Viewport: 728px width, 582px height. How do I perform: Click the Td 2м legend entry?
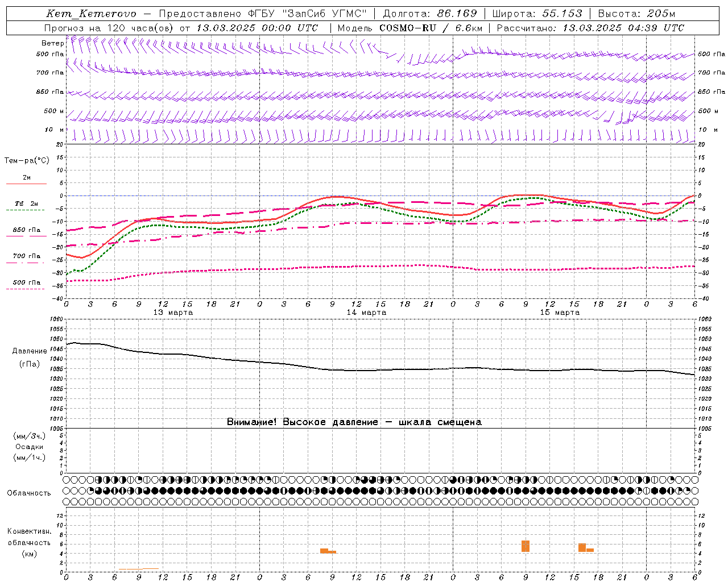(27, 203)
